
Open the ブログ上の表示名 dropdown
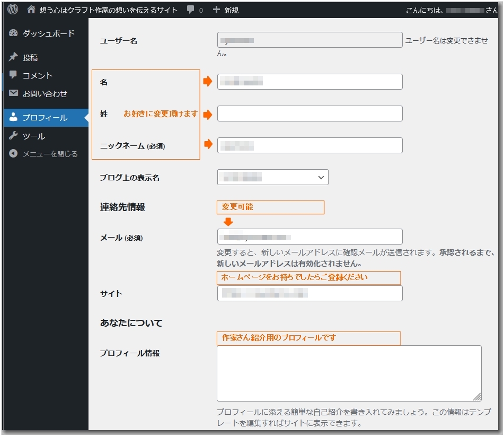[272, 177]
